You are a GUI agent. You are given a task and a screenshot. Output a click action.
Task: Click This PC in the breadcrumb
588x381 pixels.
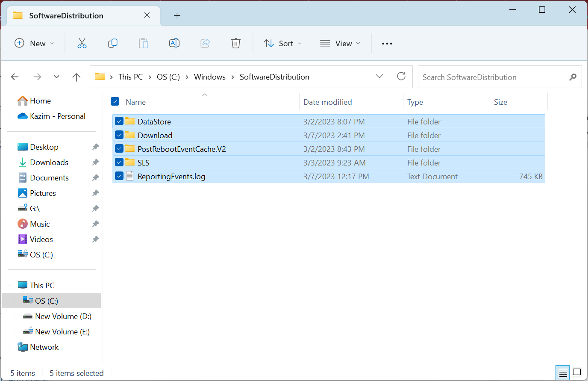click(130, 77)
